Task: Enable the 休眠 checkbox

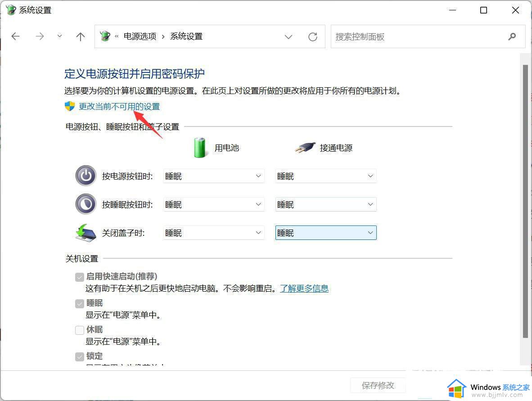Action: [x=80, y=330]
